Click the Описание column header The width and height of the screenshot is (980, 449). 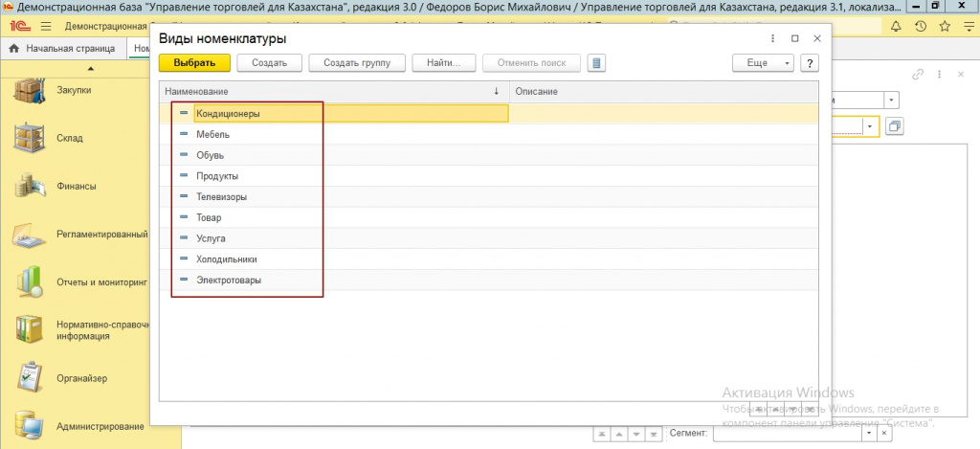tap(664, 91)
